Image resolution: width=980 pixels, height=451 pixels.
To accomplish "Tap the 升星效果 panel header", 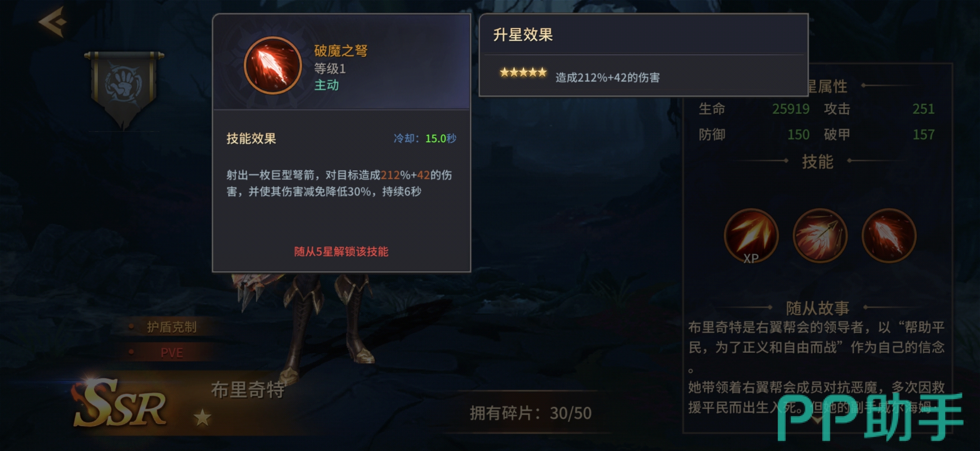I will pyautogui.click(x=523, y=35).
